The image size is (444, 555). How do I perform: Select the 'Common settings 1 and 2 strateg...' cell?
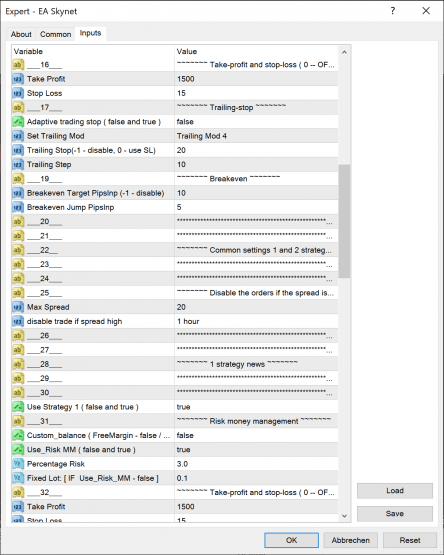[x=256, y=250]
